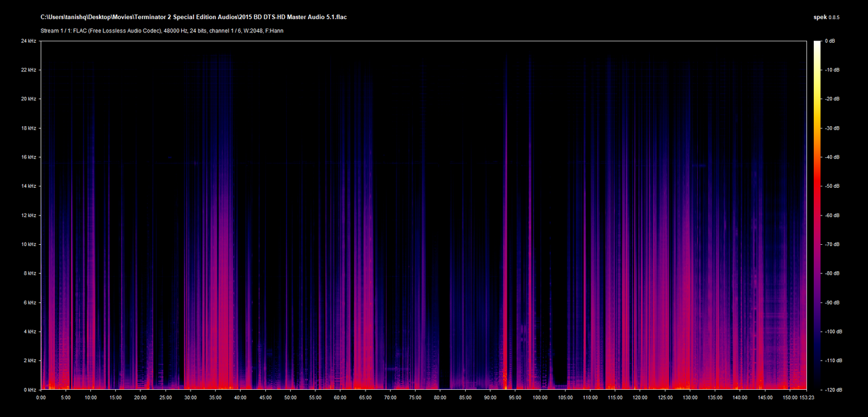
Task: Click the 20:00 time axis label
Action: click(141, 398)
